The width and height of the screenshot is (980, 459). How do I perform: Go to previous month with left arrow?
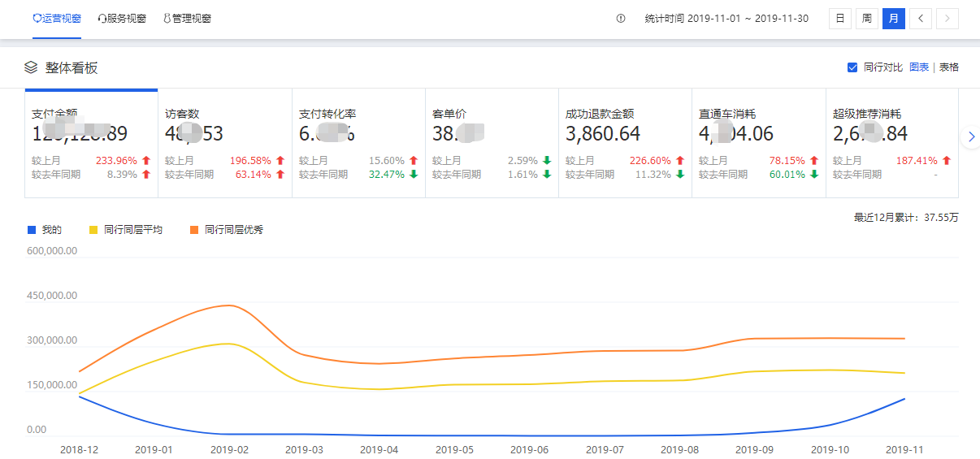[x=920, y=19]
